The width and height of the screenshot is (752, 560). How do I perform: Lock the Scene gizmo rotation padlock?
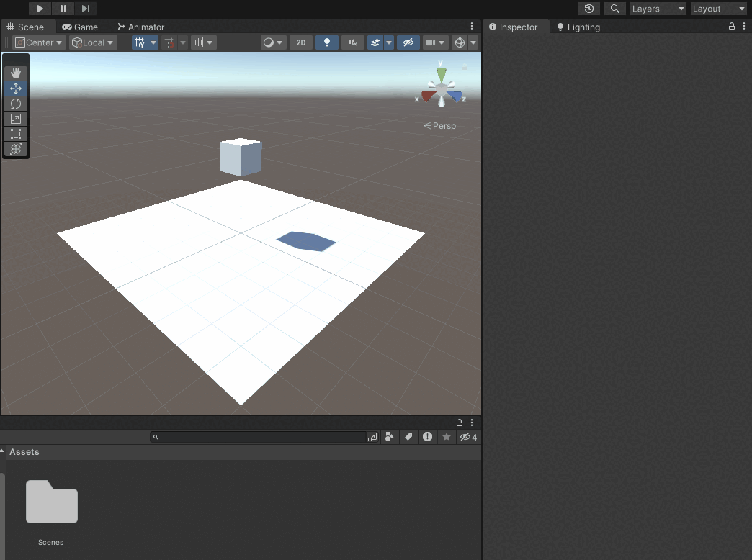point(465,67)
